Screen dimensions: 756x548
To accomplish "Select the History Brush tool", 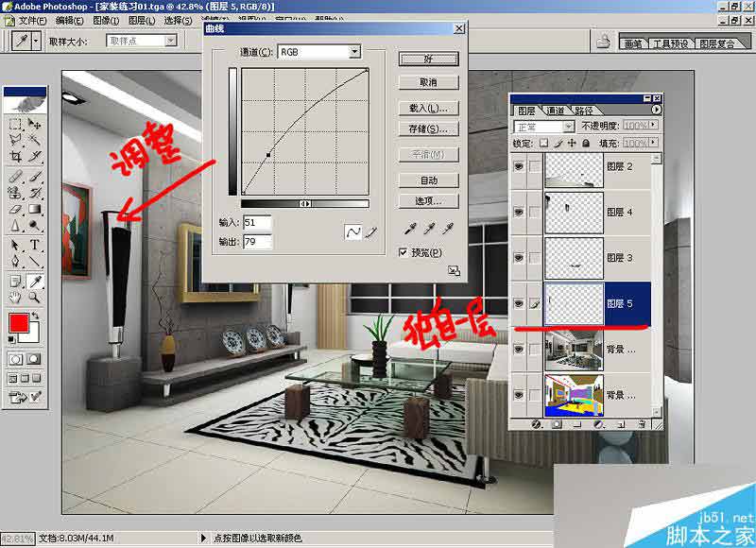I will 34,193.
